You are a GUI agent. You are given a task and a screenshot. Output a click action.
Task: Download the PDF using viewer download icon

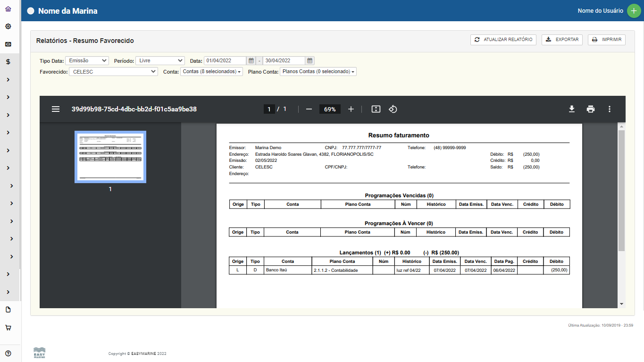tap(571, 109)
